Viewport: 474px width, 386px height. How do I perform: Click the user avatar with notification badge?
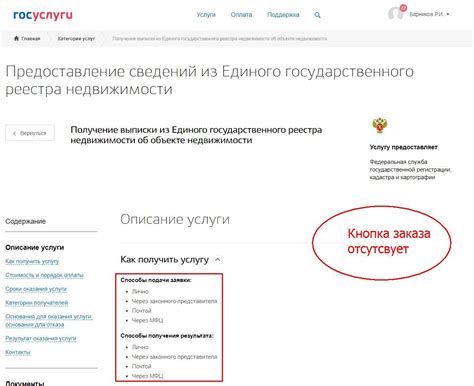point(397,12)
